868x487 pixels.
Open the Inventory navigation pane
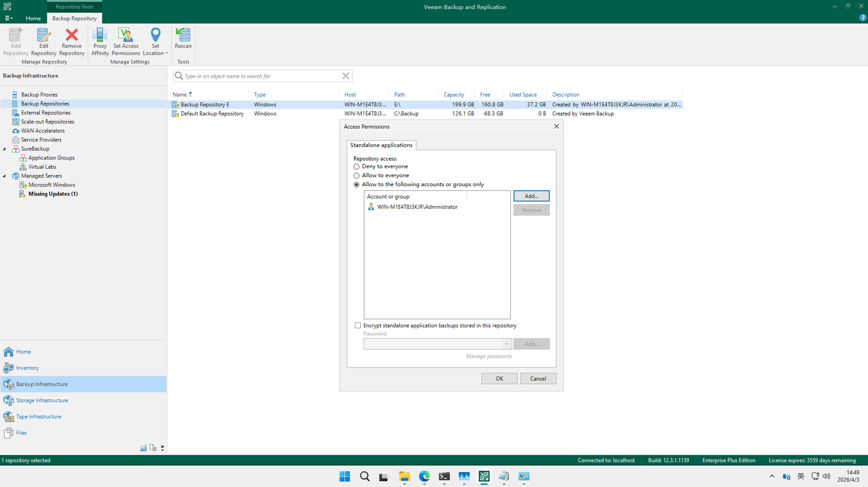coord(27,368)
